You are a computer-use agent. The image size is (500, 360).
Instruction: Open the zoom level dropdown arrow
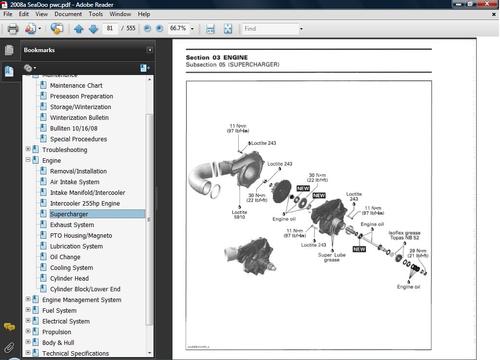pyautogui.click(x=192, y=29)
